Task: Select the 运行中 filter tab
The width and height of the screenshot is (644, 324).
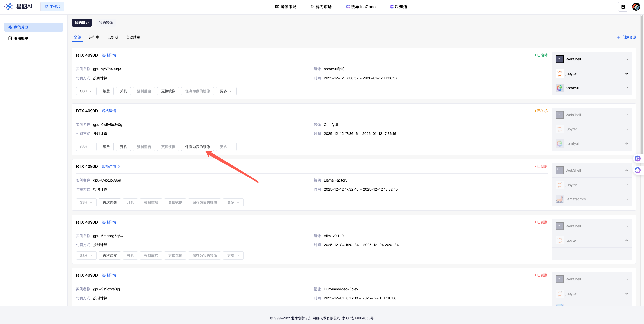Action: (x=94, y=37)
